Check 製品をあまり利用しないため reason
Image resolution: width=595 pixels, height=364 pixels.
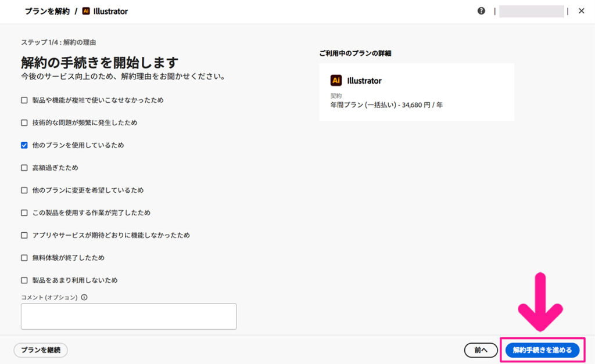pyautogui.click(x=24, y=280)
